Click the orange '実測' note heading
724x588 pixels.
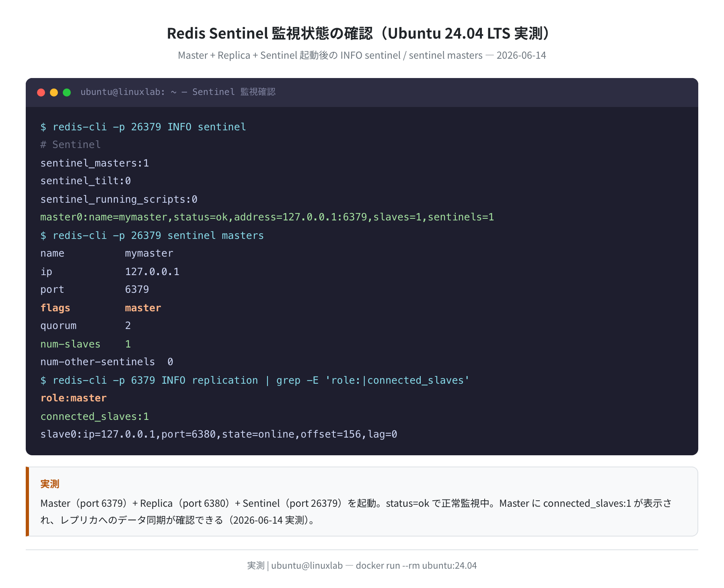pos(50,484)
